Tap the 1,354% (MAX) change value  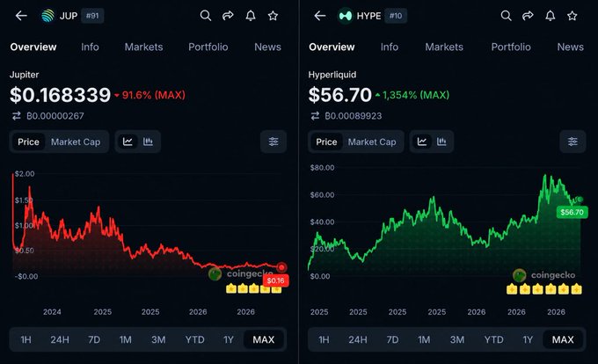coord(416,95)
